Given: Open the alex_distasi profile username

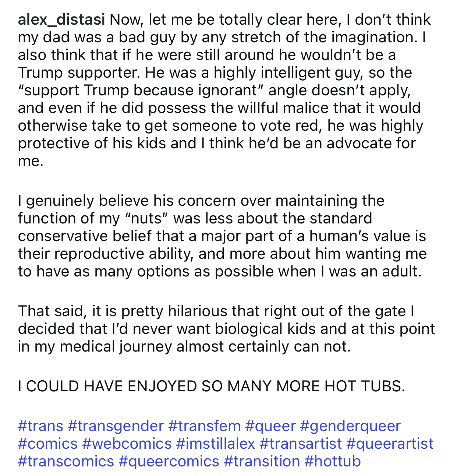Looking at the screenshot, I should point(61,20).
